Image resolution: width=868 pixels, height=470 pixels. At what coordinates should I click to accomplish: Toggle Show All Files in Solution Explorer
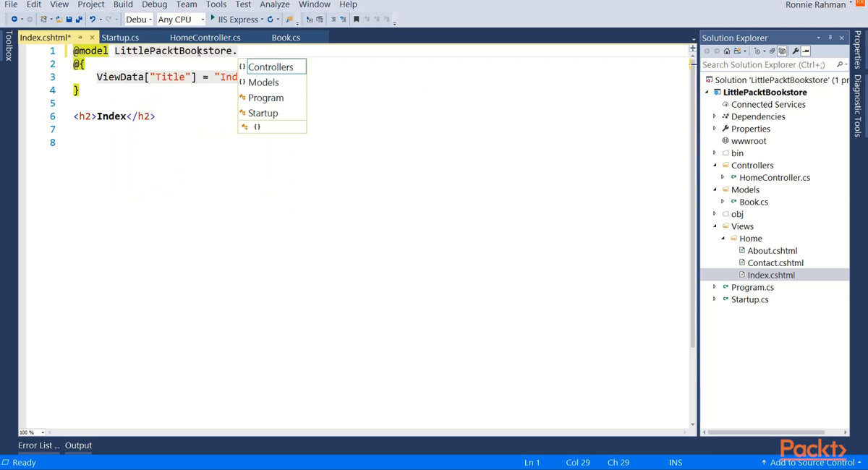782,51
